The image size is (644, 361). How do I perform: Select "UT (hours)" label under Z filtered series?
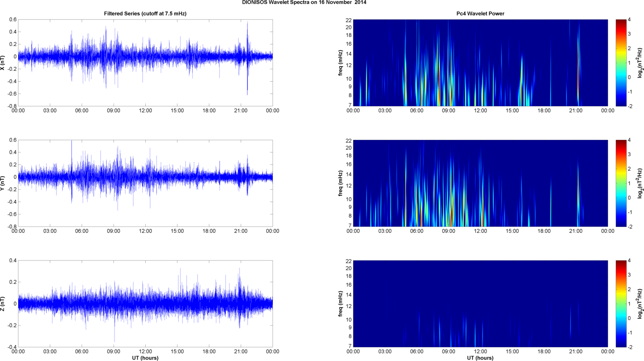pos(145,358)
